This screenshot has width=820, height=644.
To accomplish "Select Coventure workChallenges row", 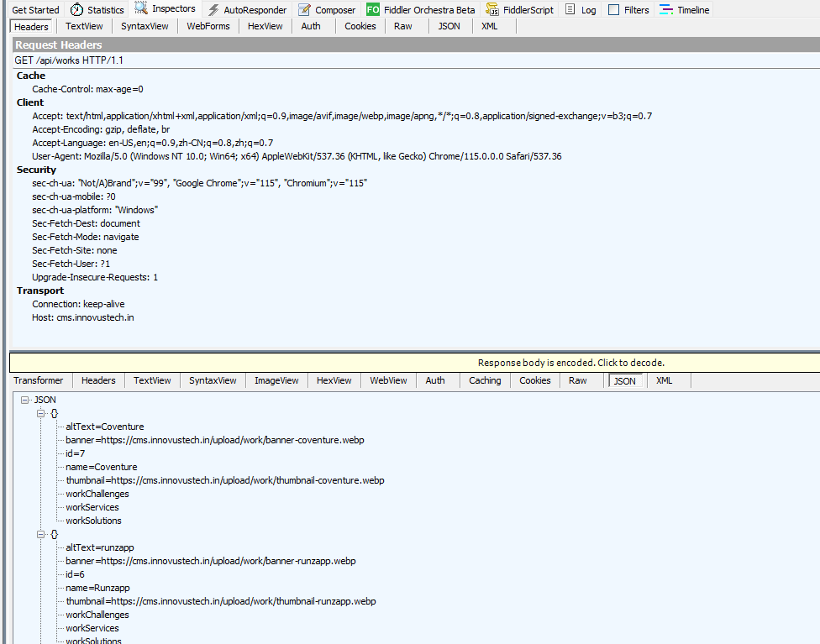I will [97, 494].
